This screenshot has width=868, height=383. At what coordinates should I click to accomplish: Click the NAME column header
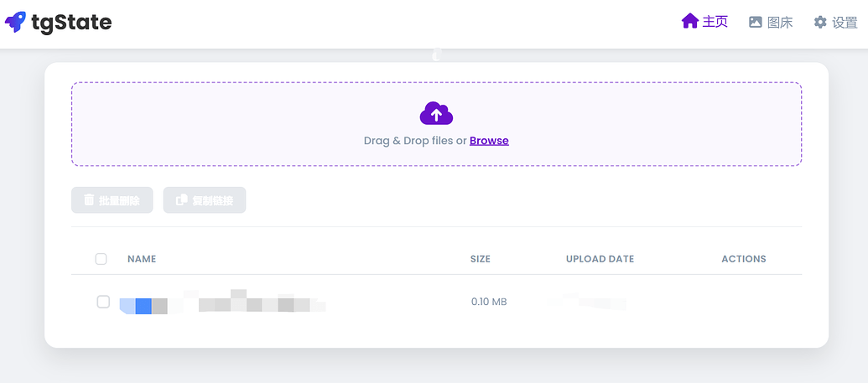pyautogui.click(x=142, y=259)
